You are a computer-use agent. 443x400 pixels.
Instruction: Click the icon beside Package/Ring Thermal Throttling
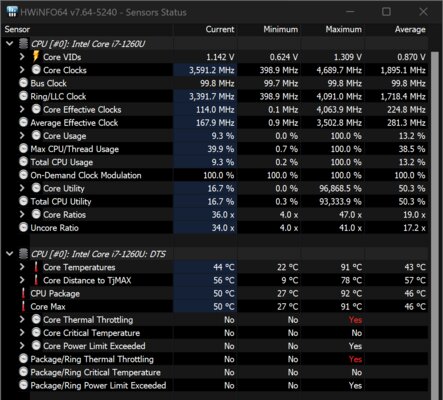[23, 359]
